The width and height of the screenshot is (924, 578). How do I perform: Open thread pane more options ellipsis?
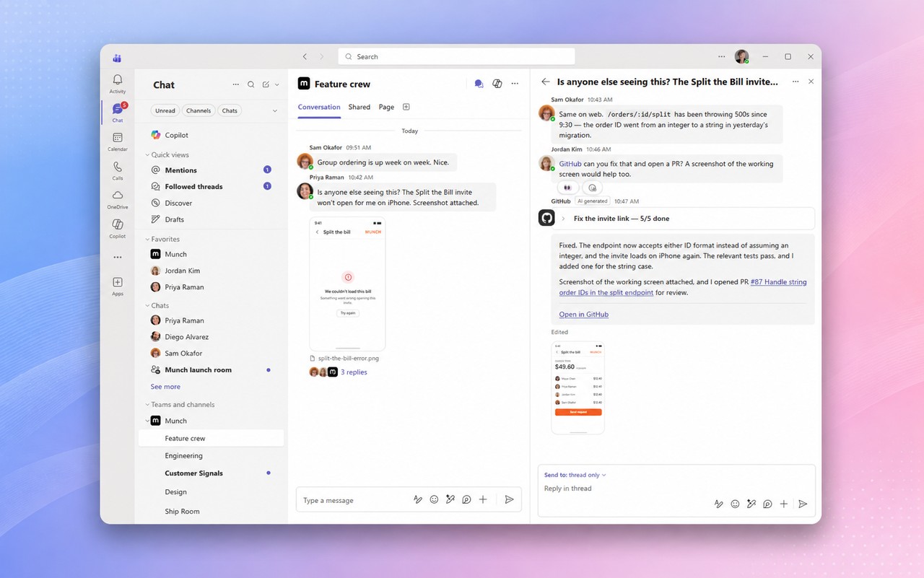point(796,82)
